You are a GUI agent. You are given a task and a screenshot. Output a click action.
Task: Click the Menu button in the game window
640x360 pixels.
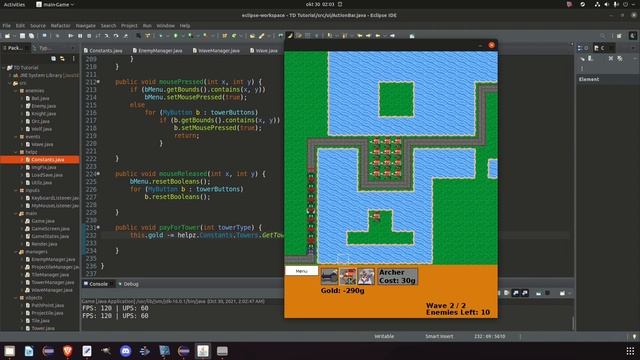301,271
